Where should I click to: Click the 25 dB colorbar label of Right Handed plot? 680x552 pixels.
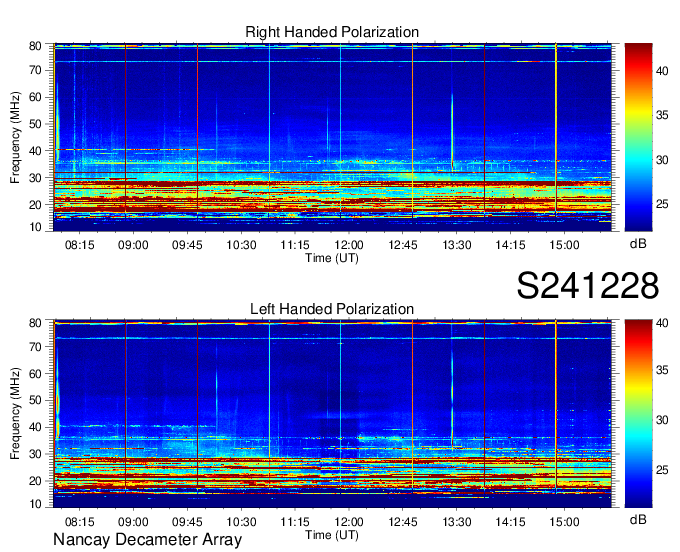click(662, 204)
